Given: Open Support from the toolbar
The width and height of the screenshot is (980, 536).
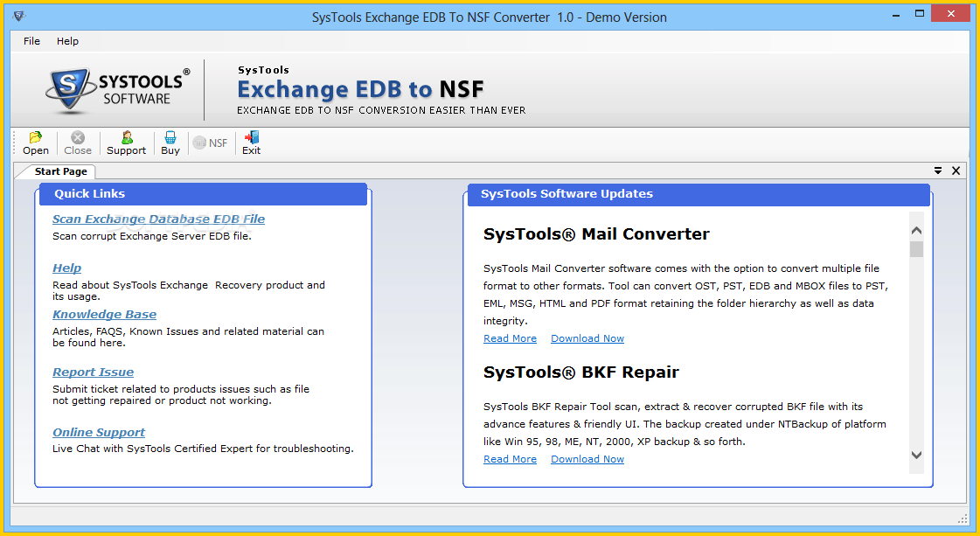Looking at the screenshot, I should point(126,143).
